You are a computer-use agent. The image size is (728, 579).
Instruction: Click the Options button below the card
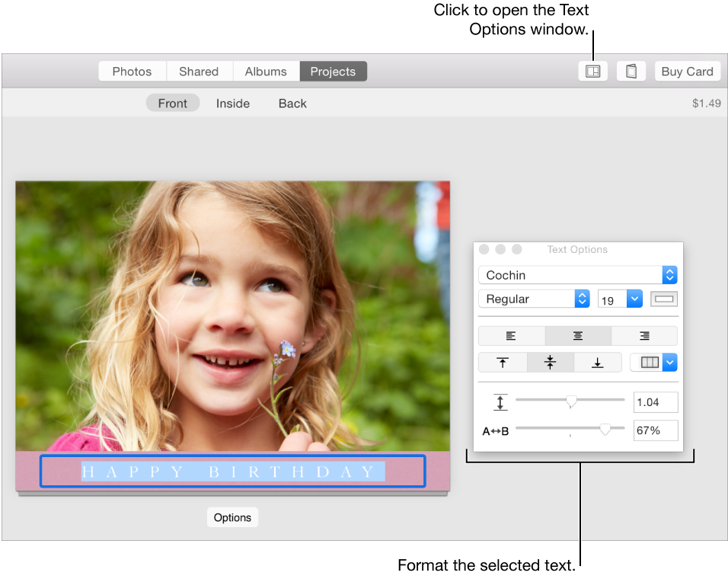232,517
